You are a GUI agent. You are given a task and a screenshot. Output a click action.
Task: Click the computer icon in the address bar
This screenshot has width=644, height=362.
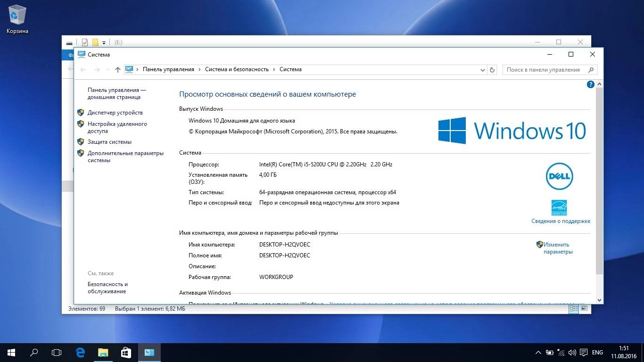pos(129,69)
